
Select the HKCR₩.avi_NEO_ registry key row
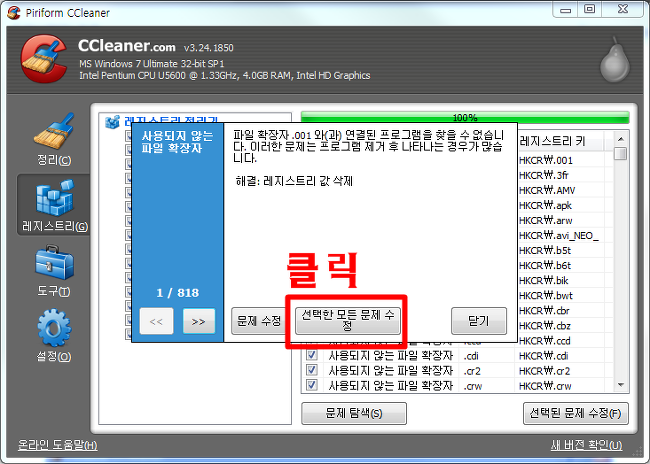tap(559, 235)
